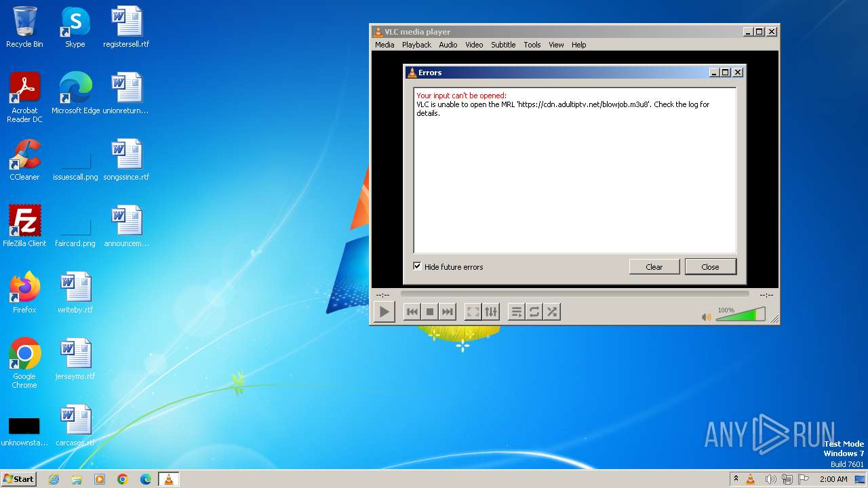Image resolution: width=868 pixels, height=488 pixels.
Task: Select announcem... rtf file on desktop
Action: tap(126, 226)
